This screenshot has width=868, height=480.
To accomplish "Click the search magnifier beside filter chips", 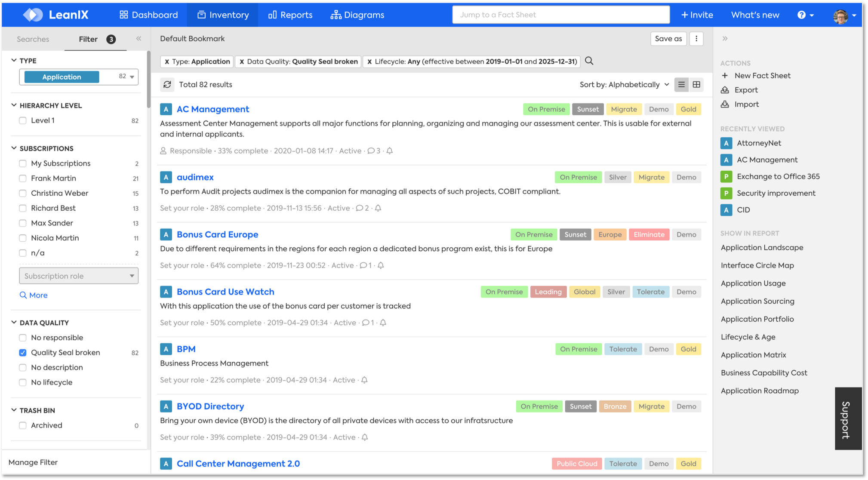I will 589,61.
